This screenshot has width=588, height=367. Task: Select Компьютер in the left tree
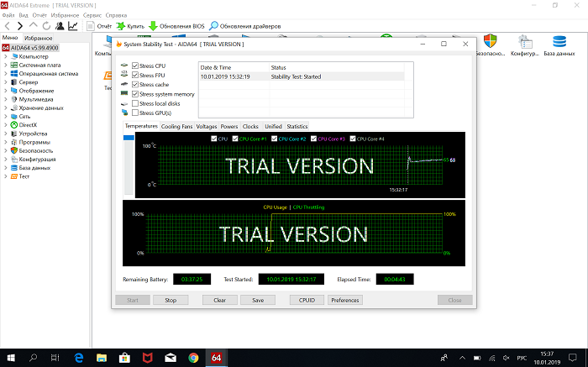[x=34, y=56]
